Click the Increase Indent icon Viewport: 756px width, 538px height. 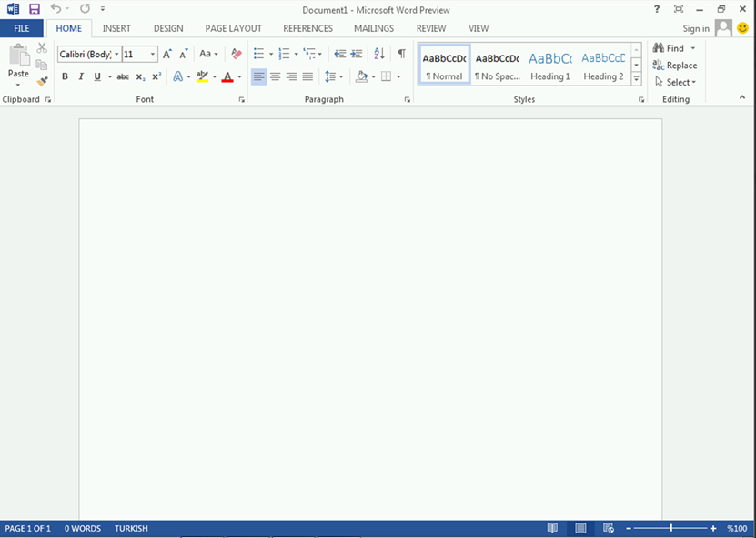[358, 55]
